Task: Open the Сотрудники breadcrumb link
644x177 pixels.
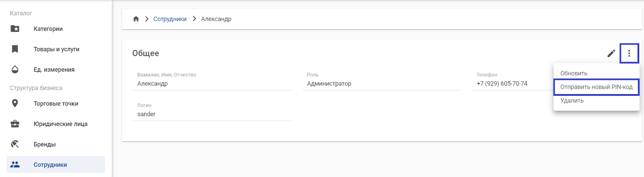Action: pyautogui.click(x=170, y=19)
